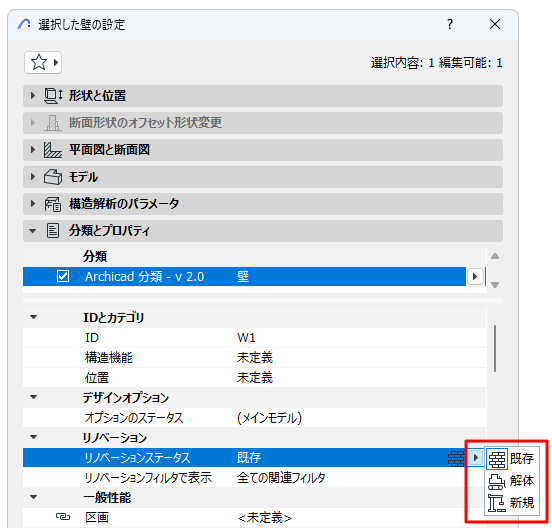This screenshot has width=552, height=528.
Task: Click the brick icon in リノベーションステータス row
Action: click(x=456, y=458)
